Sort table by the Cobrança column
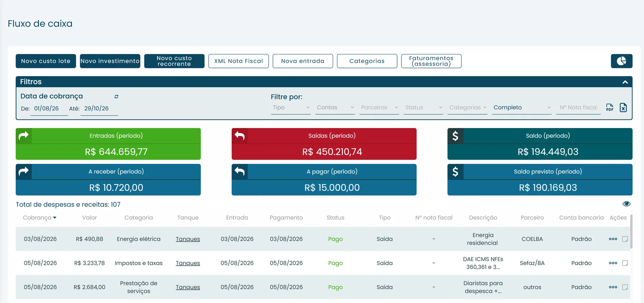Viewport: 644px width, 303px height. click(x=40, y=218)
